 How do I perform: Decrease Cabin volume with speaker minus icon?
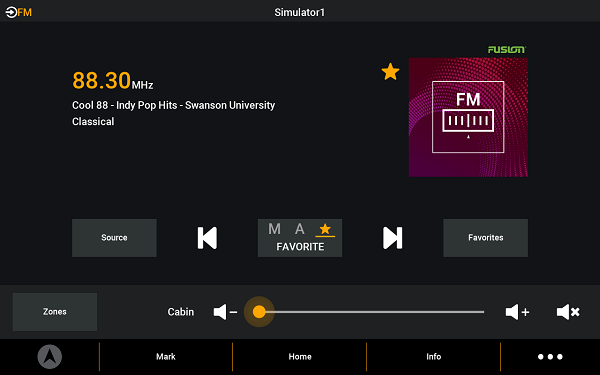(225, 312)
